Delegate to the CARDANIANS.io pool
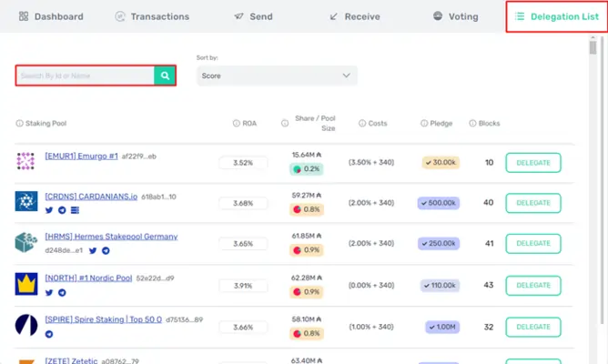 [x=533, y=203]
